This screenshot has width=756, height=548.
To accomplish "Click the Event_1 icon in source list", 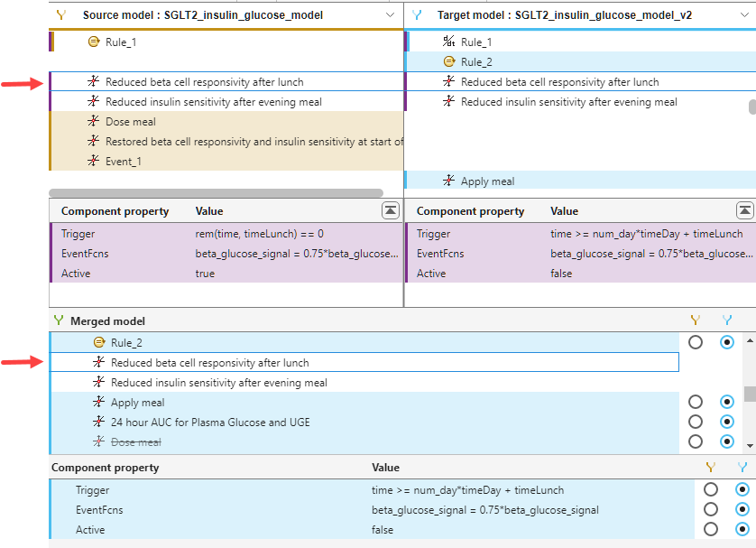I will point(94,162).
